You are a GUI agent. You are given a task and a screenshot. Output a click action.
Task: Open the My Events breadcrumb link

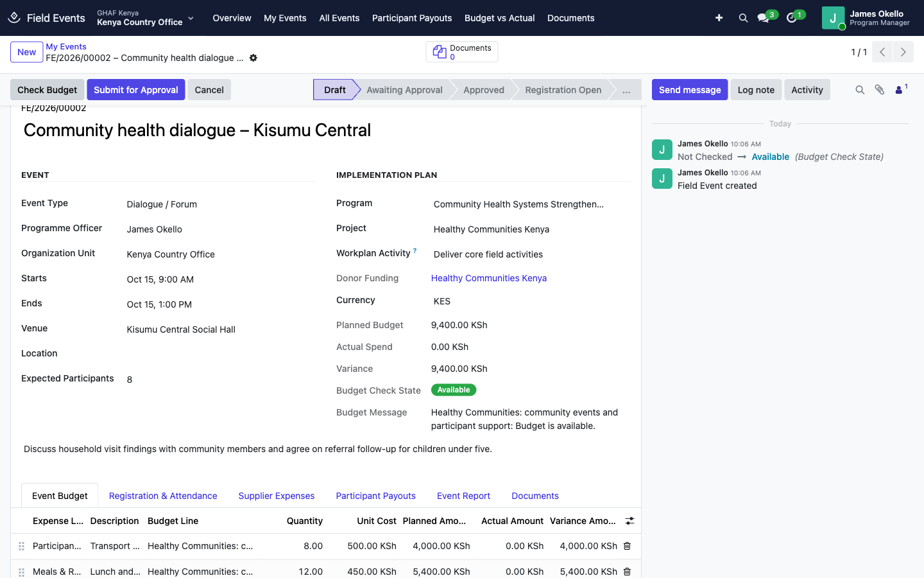[x=66, y=47]
